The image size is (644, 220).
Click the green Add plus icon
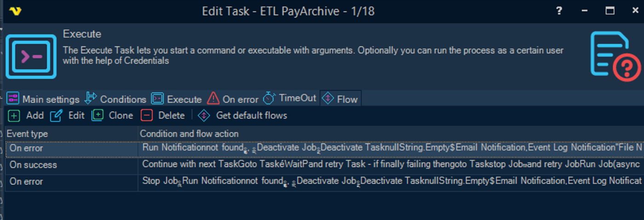[14, 116]
